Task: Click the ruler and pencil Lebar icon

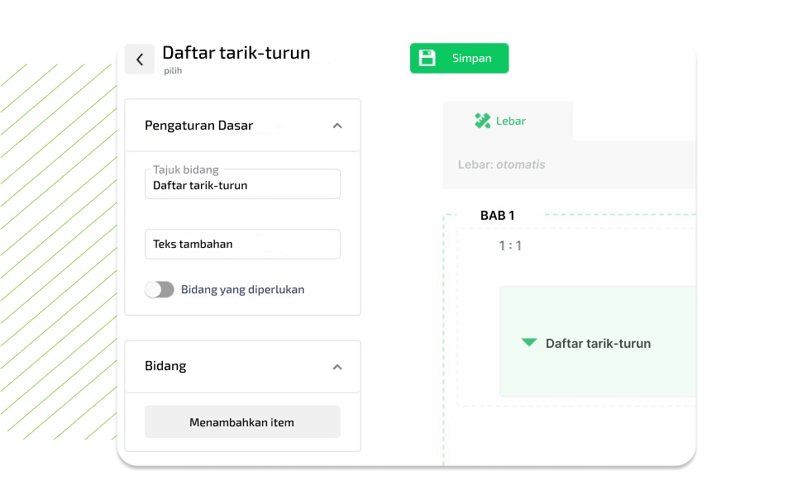Action: (482, 121)
